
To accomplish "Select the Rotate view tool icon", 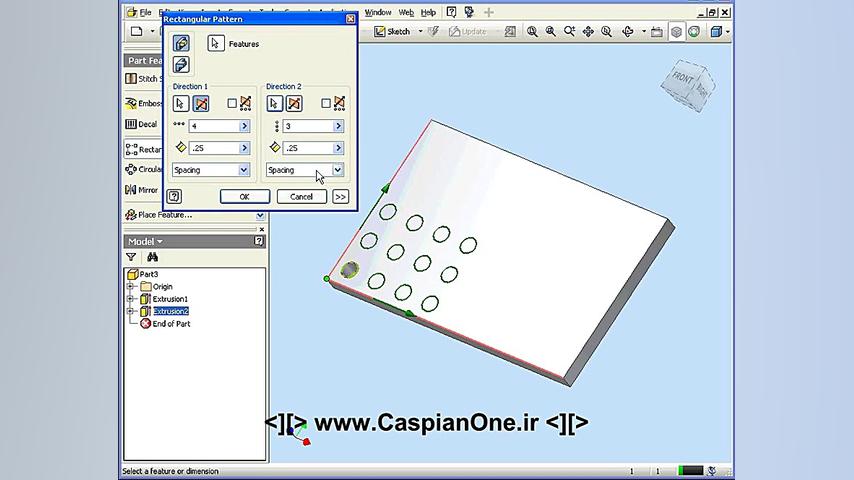I will (627, 32).
